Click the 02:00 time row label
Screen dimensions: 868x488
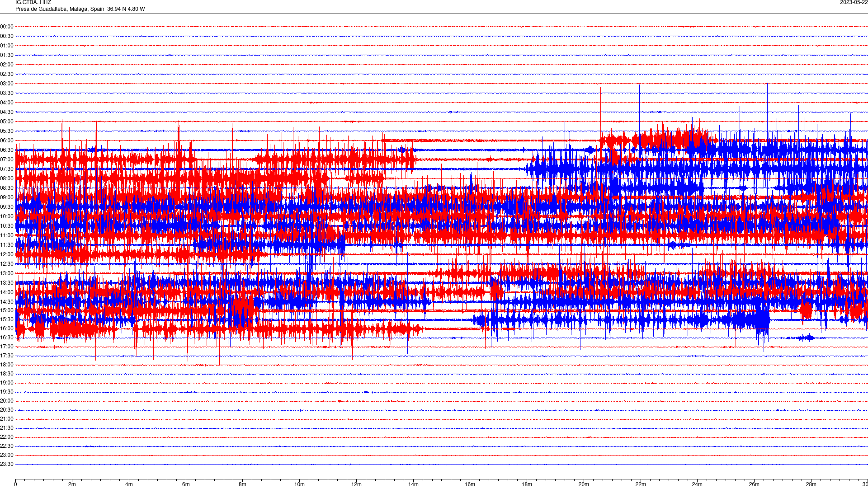(x=7, y=65)
